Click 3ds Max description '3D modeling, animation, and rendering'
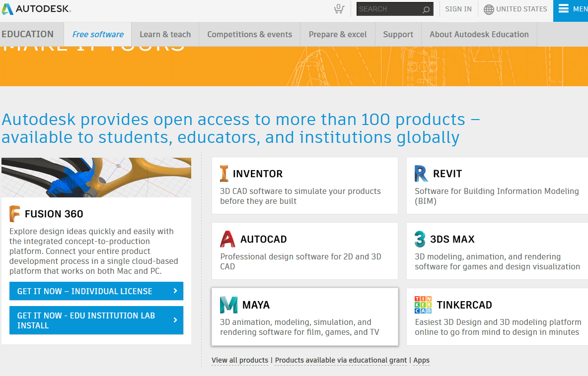The height and width of the screenshot is (376, 588). 497,261
